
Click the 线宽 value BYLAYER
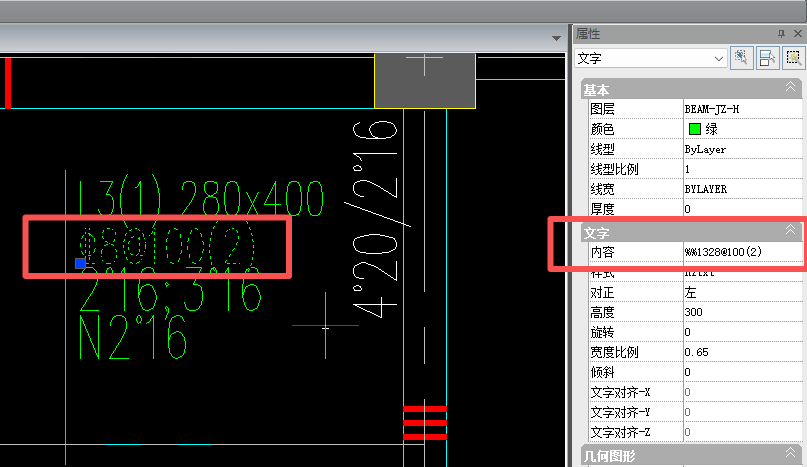tap(706, 189)
